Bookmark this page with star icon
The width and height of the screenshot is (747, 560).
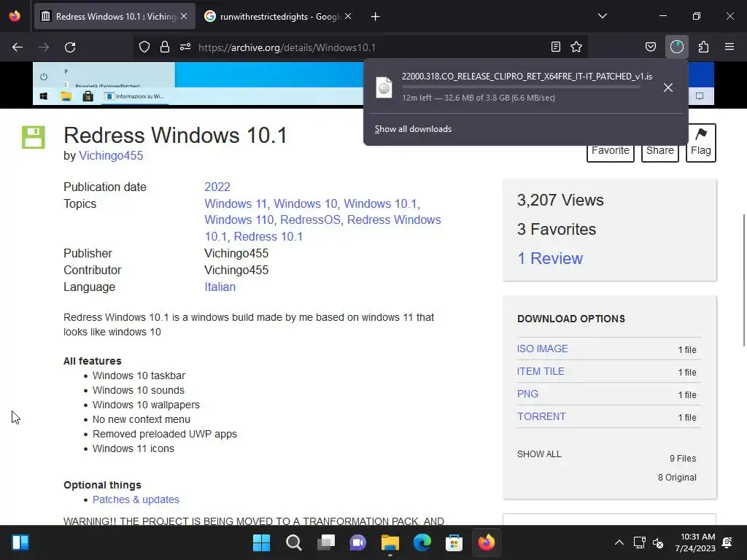pos(576,47)
